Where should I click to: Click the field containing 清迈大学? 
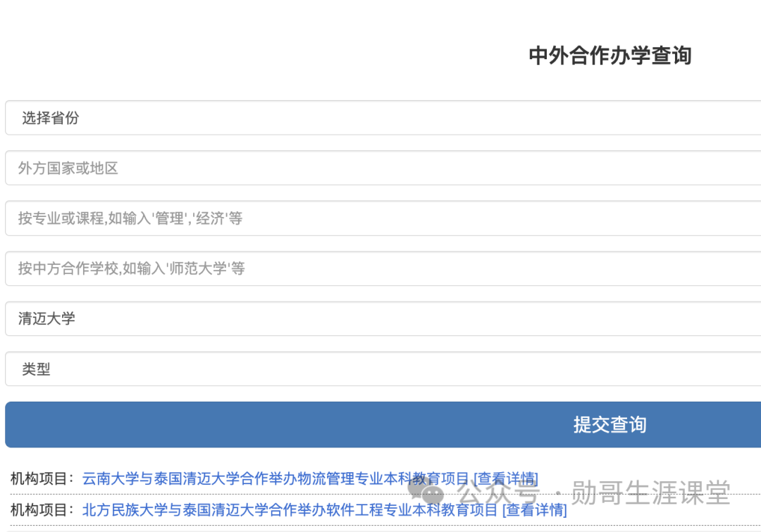coord(383,318)
